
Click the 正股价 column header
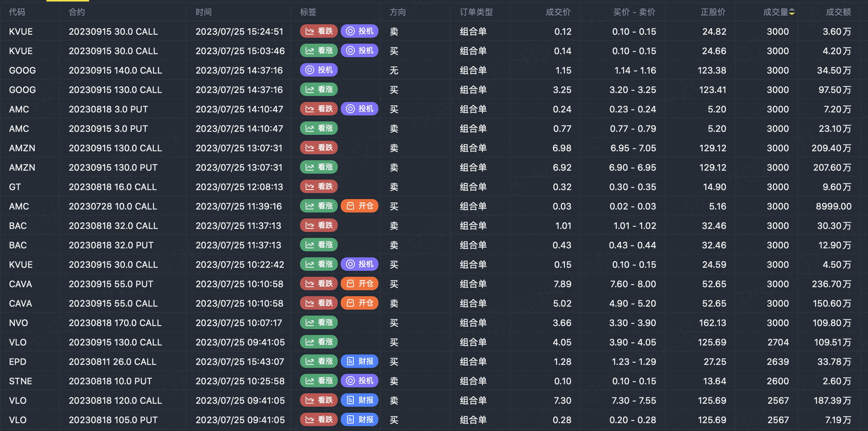point(714,12)
